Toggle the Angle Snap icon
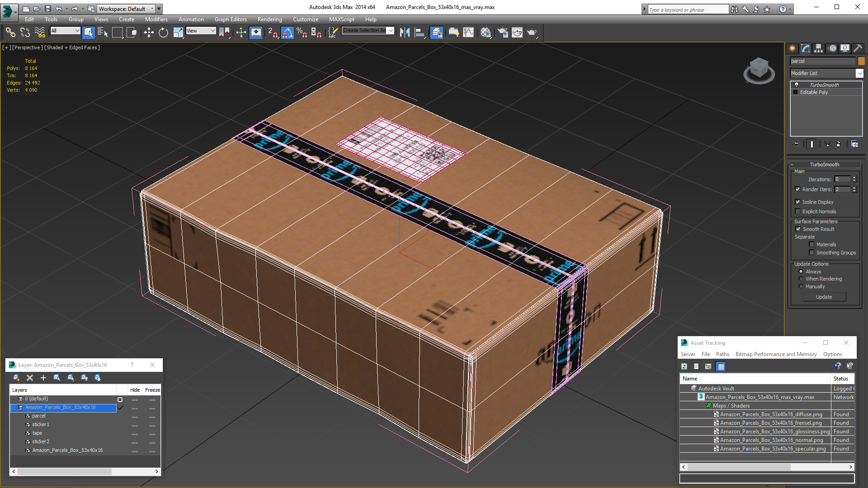 (x=287, y=32)
